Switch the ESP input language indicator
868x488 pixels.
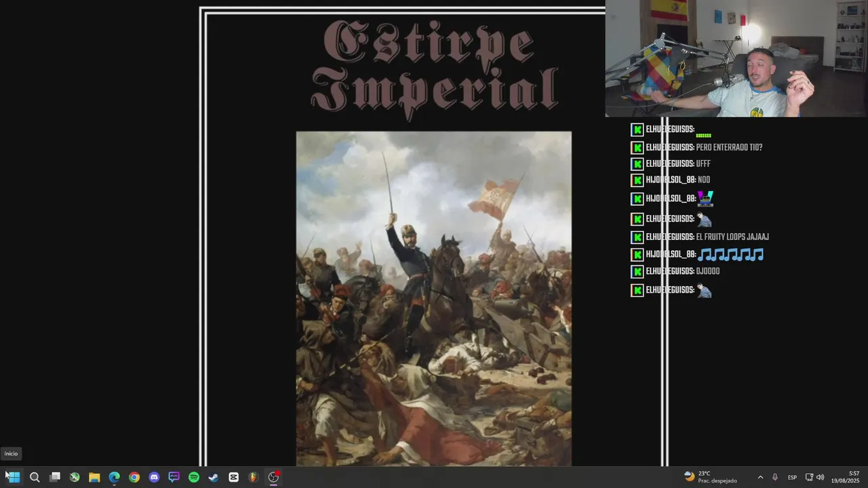pos(792,477)
